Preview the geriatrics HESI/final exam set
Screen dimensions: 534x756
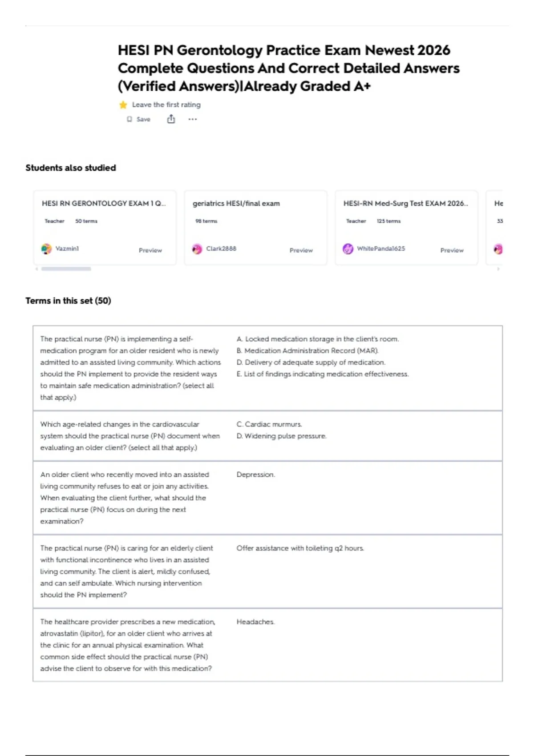[x=301, y=250]
